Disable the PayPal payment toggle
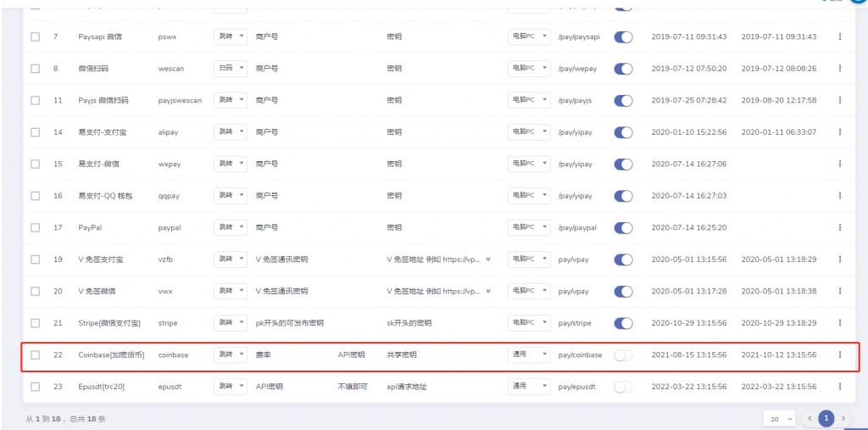This screenshot has width=868, height=430. pos(623,227)
